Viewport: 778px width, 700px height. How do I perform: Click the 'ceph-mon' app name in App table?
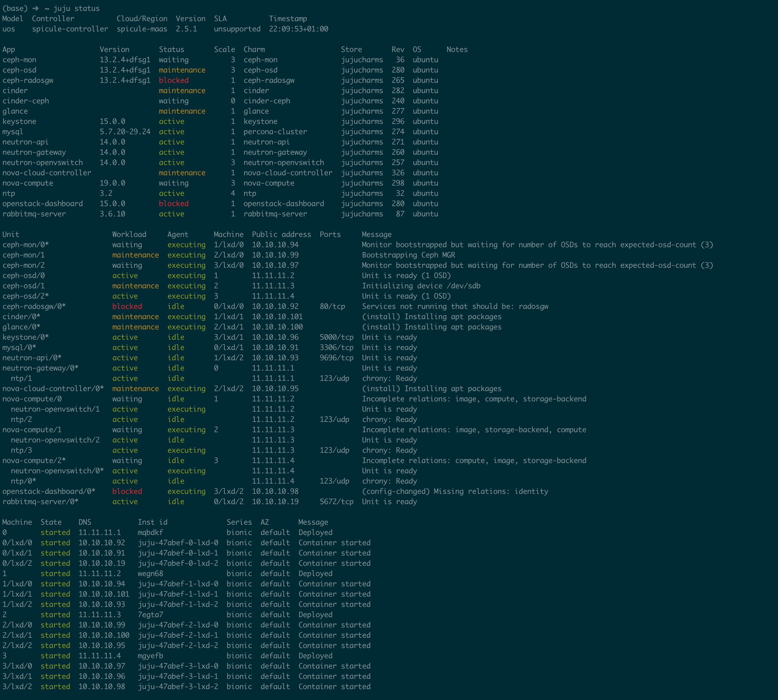coord(19,60)
